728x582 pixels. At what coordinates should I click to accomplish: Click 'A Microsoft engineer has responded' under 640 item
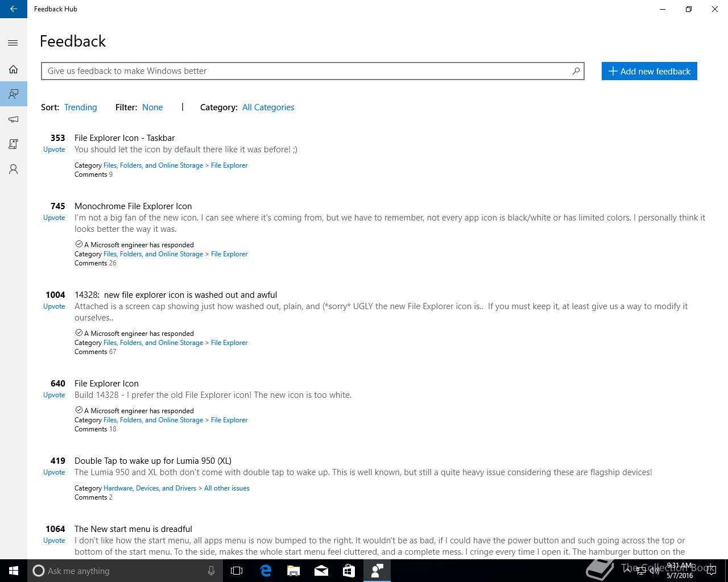(x=134, y=410)
